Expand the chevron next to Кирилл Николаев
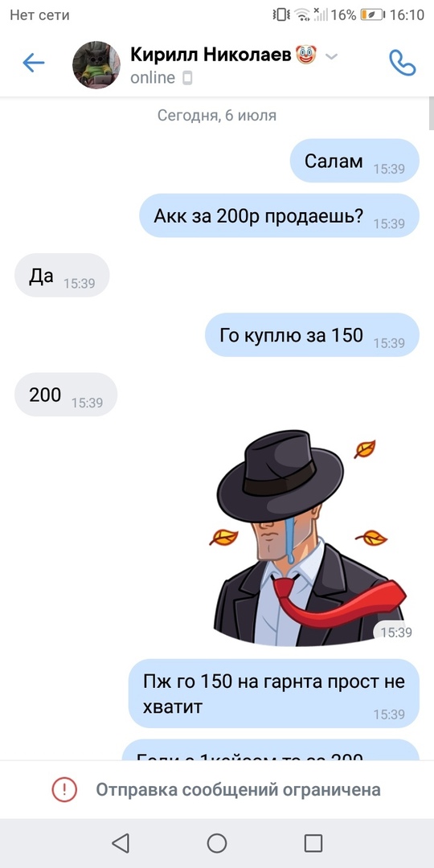Viewport: 434px width, 868px height. pyautogui.click(x=331, y=56)
